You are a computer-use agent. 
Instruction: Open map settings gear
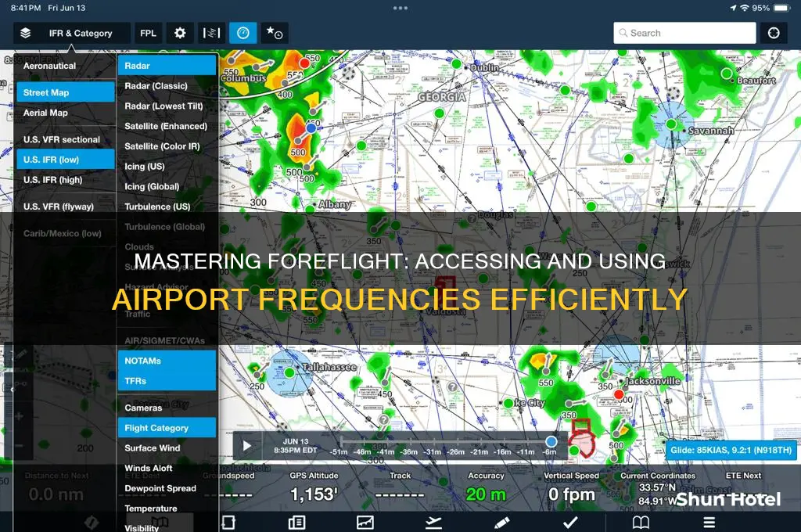click(x=180, y=33)
